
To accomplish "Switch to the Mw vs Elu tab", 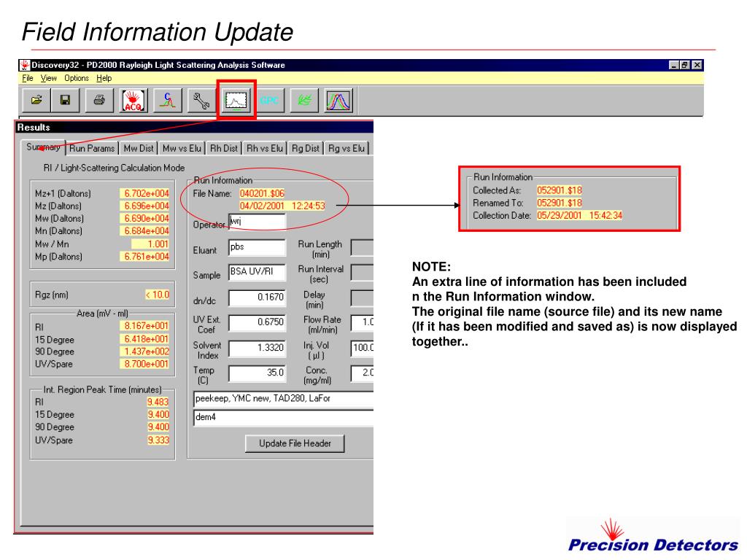I will click(x=182, y=149).
